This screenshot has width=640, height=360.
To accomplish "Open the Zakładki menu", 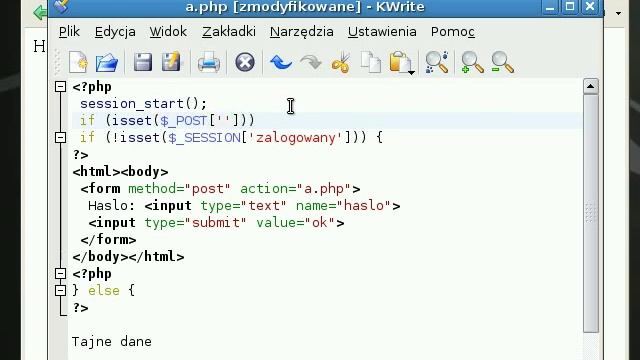I will click(229, 31).
